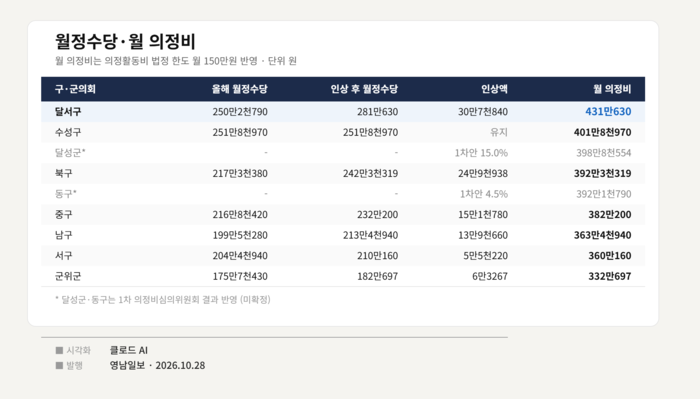Click the value 13만9천660
The width and height of the screenshot is (700, 399).
(483, 235)
